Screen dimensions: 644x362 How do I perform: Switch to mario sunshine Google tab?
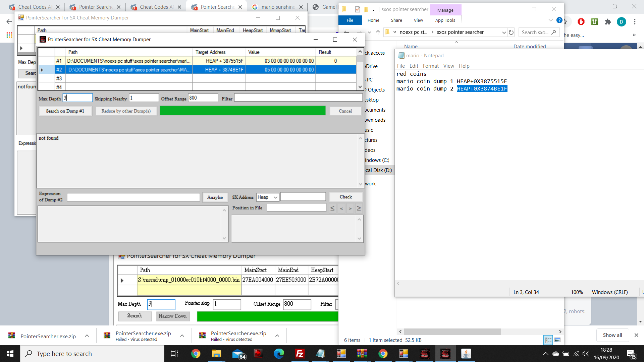[x=278, y=7]
